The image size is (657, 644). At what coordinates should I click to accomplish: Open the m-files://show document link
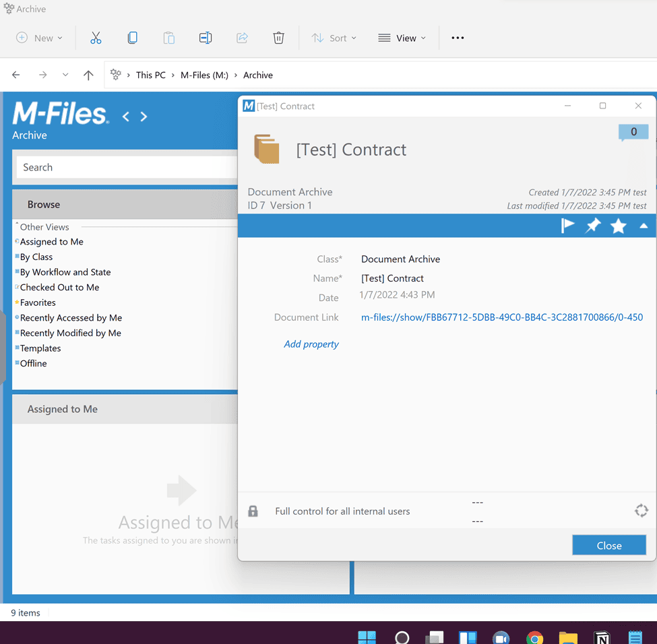click(501, 317)
